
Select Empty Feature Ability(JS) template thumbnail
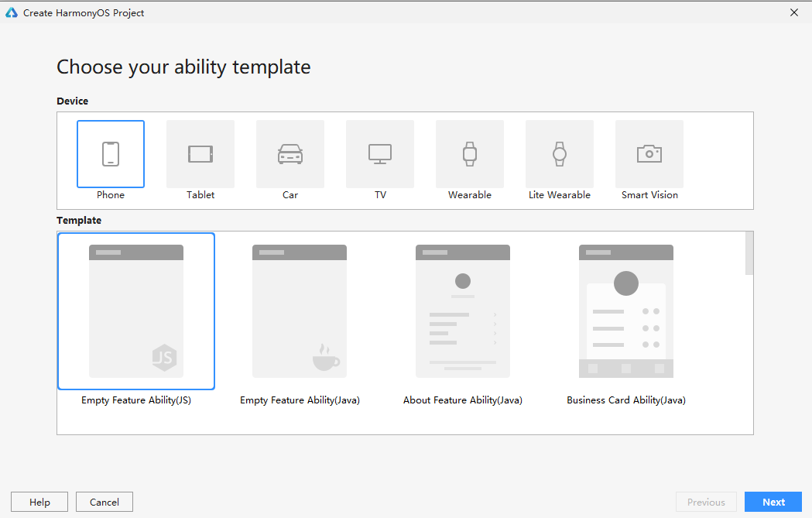[x=136, y=311]
